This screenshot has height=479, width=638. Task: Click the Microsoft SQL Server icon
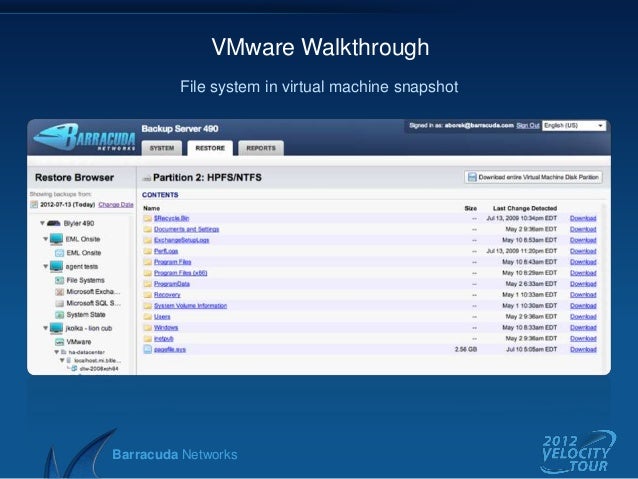point(59,303)
